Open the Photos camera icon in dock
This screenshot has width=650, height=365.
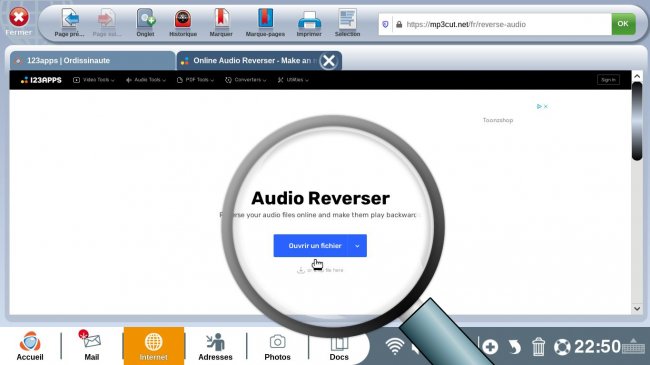(x=277, y=342)
